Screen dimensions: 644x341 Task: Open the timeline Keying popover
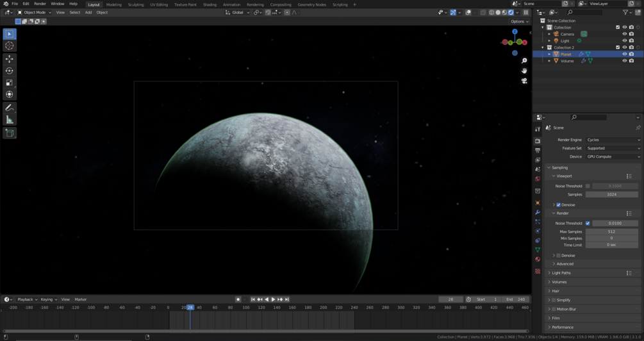tap(49, 299)
